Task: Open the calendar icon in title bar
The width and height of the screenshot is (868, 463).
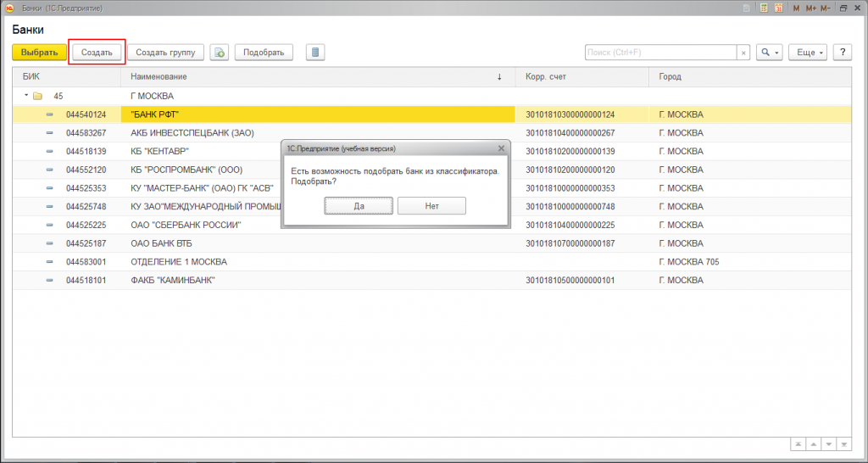Action: (779, 8)
